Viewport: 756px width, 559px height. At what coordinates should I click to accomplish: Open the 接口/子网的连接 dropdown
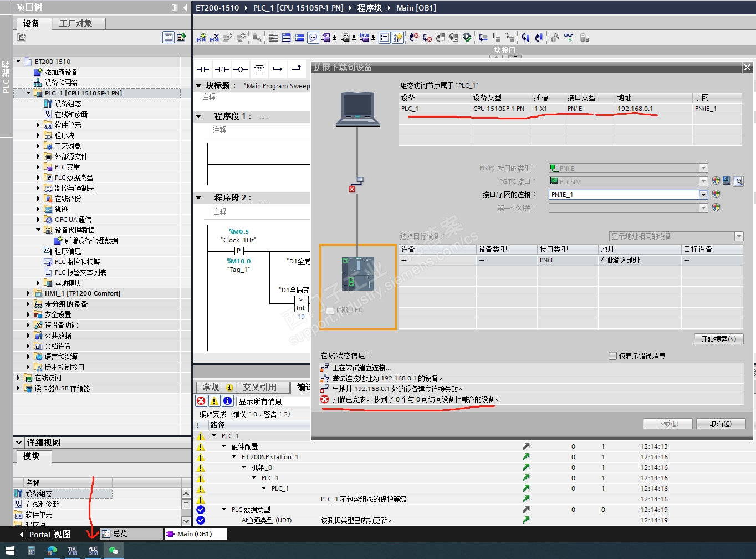tap(703, 195)
